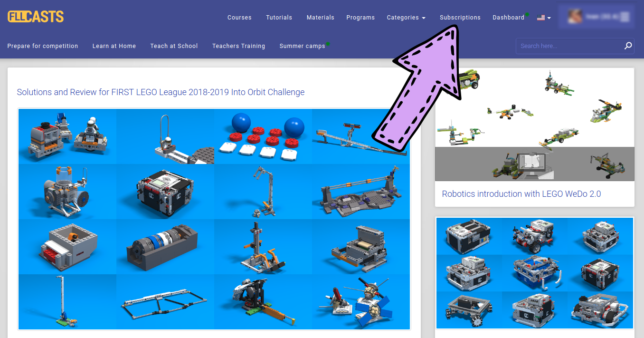This screenshot has width=644, height=338.
Task: Click the search magnifier icon
Action: [628, 46]
